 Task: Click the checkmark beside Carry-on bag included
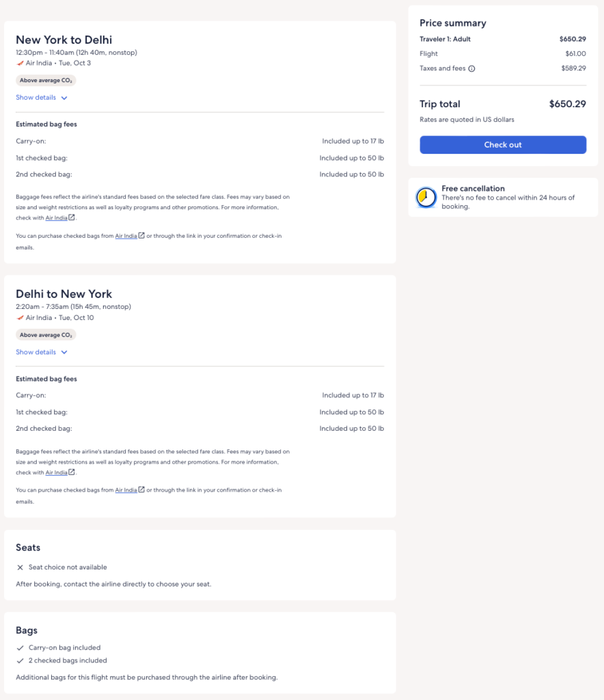20,648
